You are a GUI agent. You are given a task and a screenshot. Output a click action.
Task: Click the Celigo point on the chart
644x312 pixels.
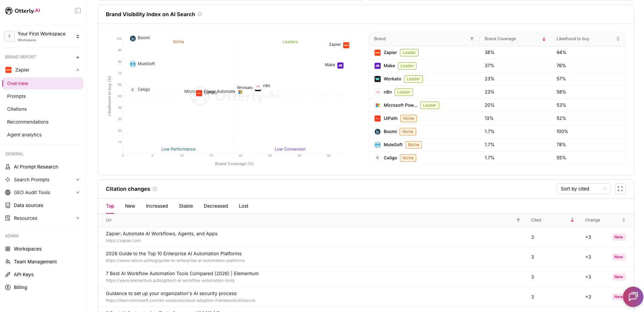point(133,90)
